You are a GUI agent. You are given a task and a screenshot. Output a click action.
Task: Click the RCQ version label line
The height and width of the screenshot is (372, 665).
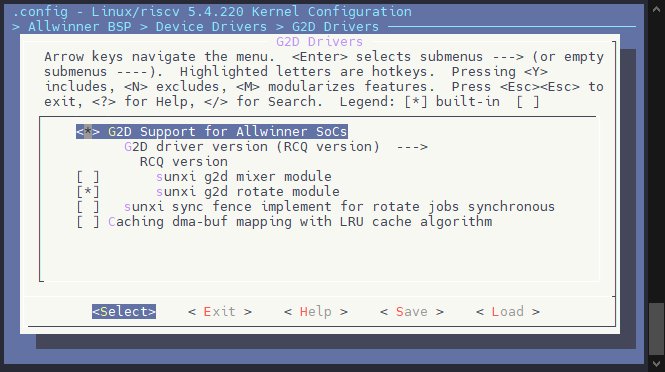pos(184,162)
